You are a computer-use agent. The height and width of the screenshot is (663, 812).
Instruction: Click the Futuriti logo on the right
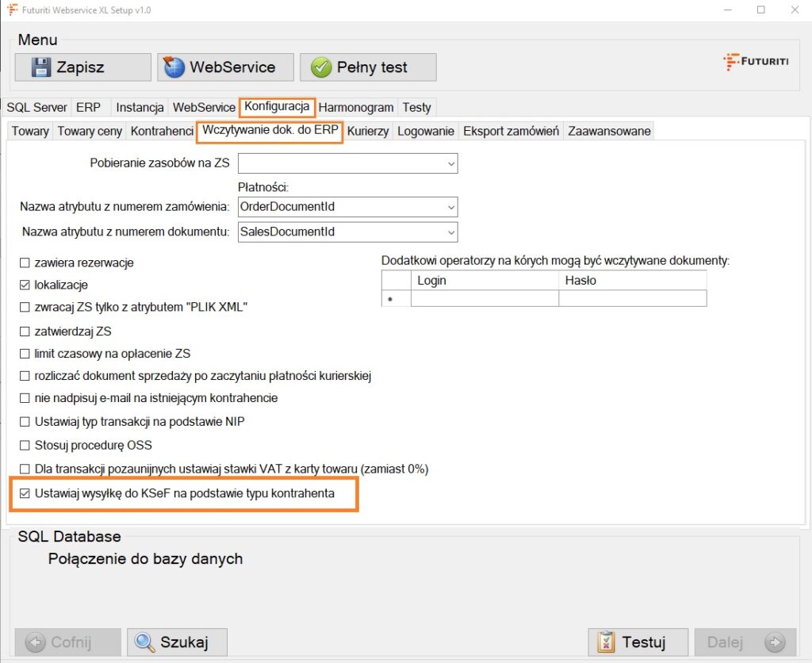pyautogui.click(x=755, y=62)
